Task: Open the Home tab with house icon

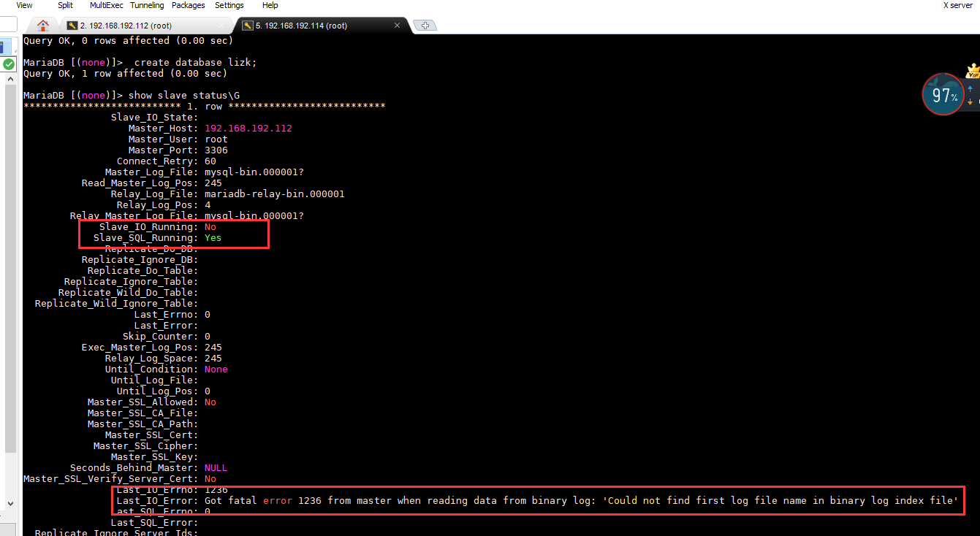Action: (43, 26)
